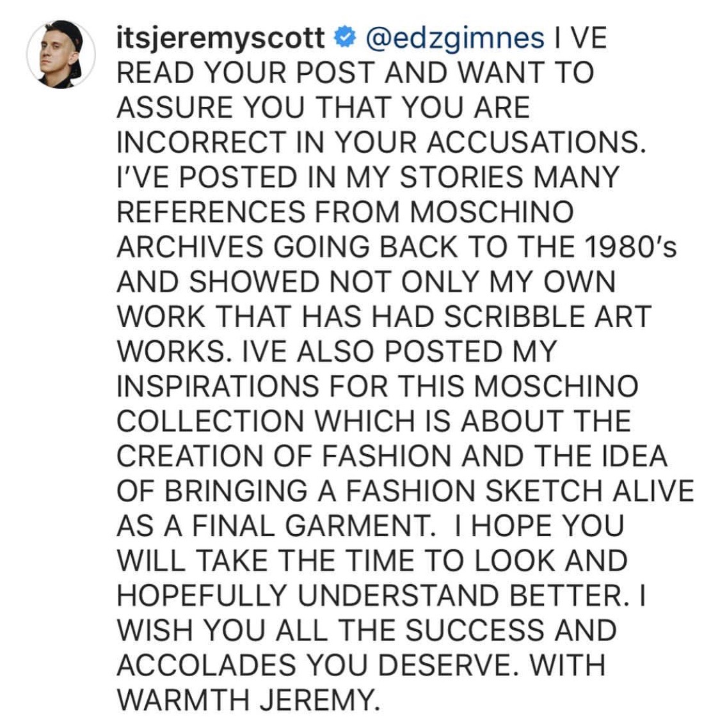Click the word "ACCOLADES"

point(207,665)
